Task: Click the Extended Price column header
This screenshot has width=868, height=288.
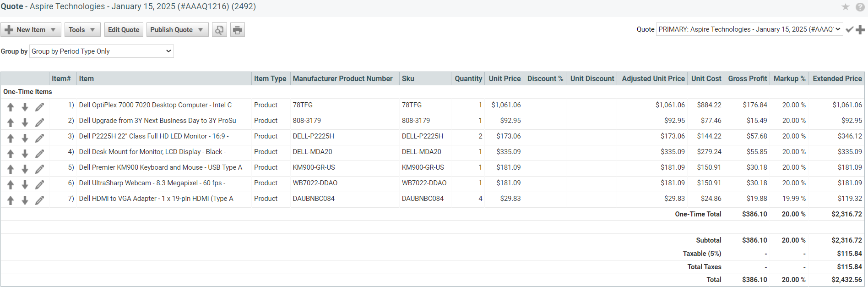Action: pyautogui.click(x=837, y=78)
